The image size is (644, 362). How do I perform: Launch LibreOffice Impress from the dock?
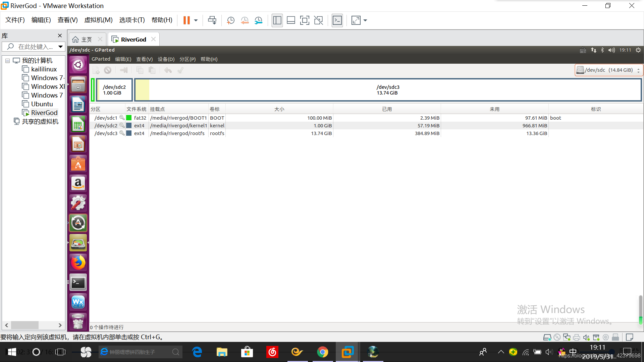point(78,144)
